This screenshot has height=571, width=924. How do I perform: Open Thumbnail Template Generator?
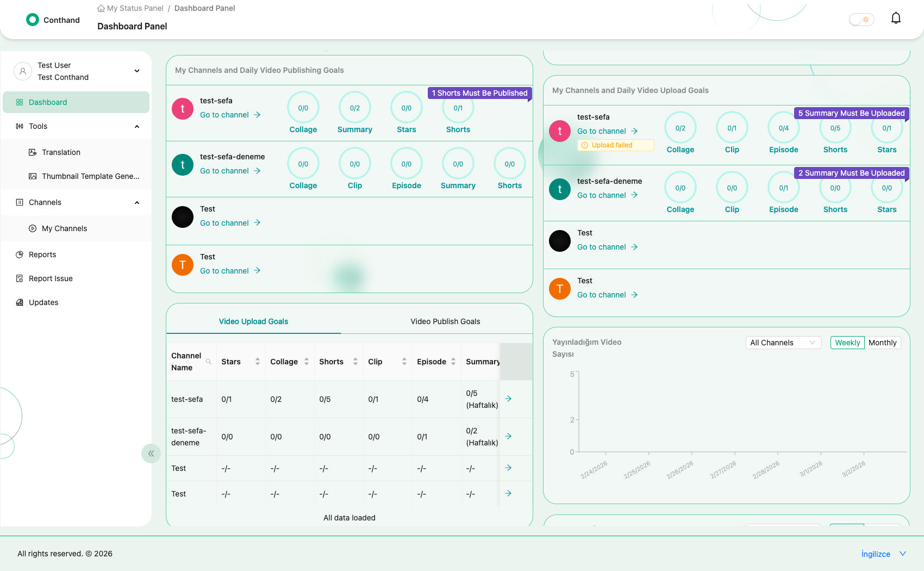pyautogui.click(x=90, y=176)
